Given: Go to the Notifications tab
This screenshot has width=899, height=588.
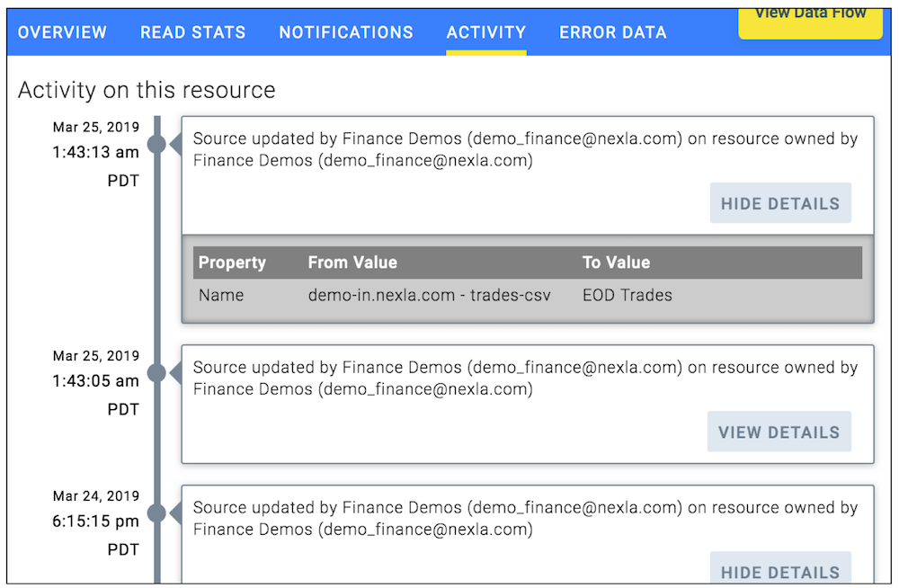Looking at the screenshot, I should click(346, 32).
